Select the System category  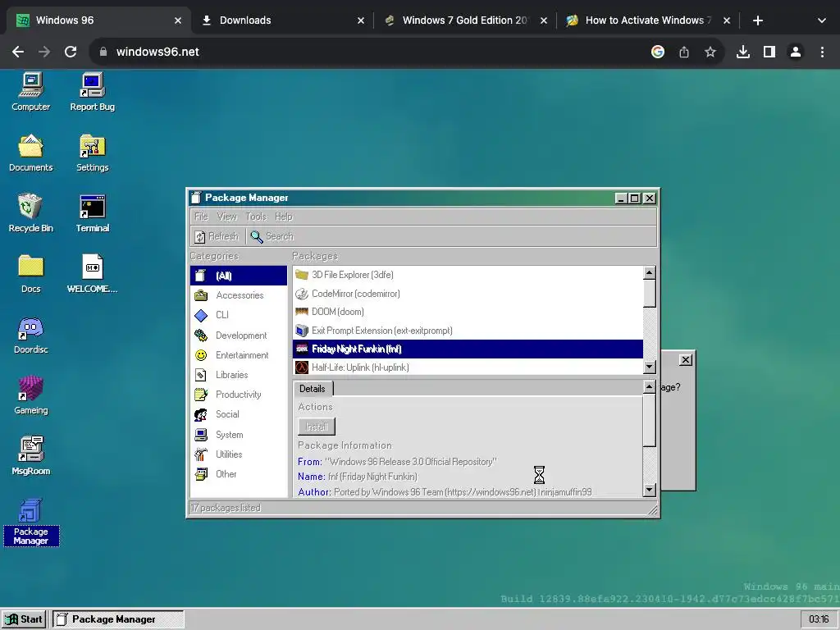(x=239, y=435)
